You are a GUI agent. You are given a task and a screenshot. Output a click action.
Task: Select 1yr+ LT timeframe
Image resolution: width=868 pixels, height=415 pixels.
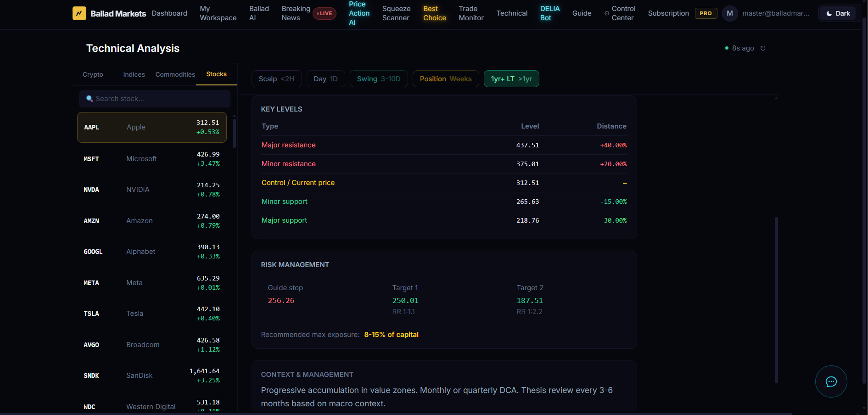(x=511, y=79)
